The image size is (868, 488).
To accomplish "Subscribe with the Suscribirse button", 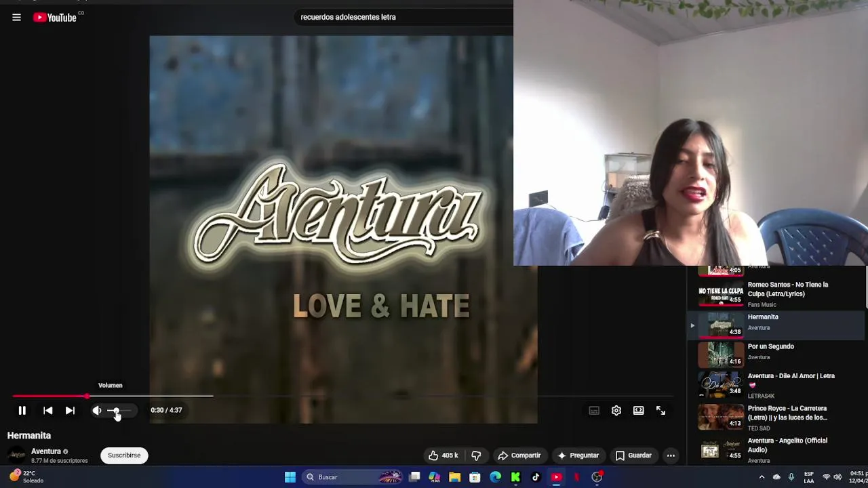I will [x=124, y=455].
